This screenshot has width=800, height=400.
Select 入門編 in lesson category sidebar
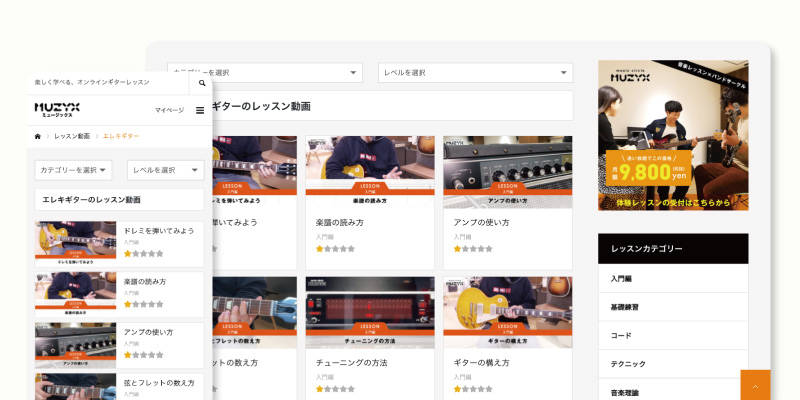click(673, 279)
